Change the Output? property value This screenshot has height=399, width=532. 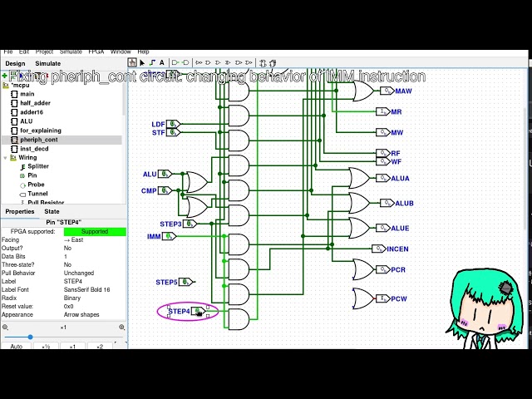pos(94,248)
